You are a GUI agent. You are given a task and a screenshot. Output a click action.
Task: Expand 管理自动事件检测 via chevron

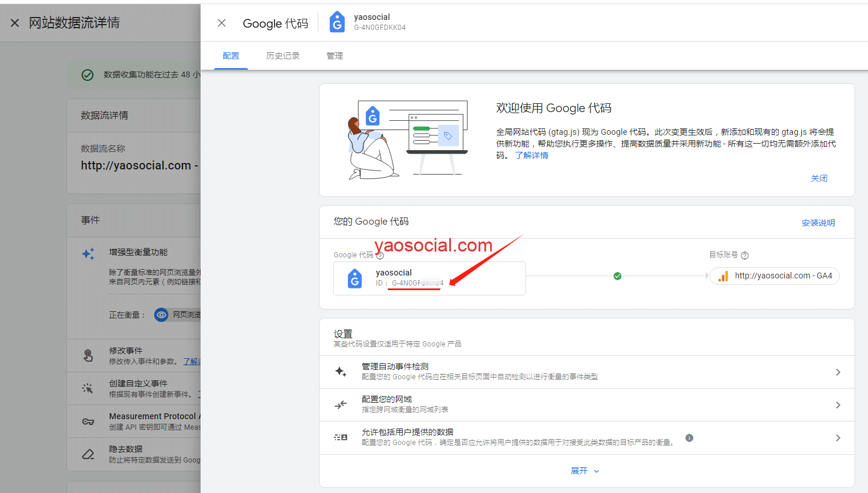pos(838,372)
